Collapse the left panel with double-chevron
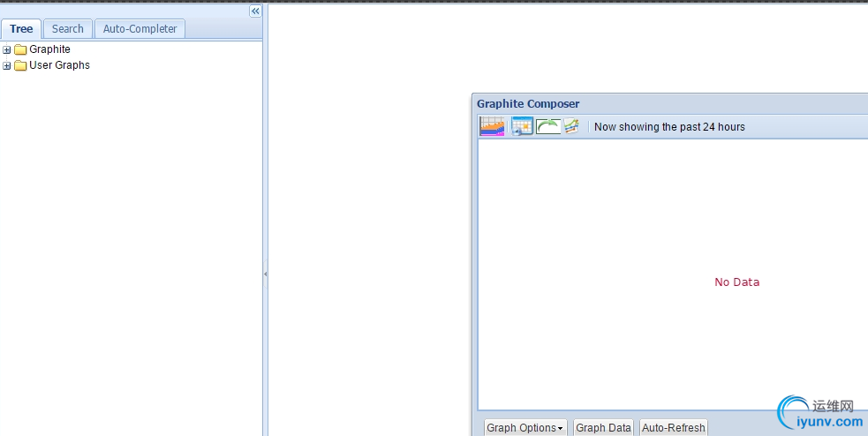 click(x=255, y=11)
